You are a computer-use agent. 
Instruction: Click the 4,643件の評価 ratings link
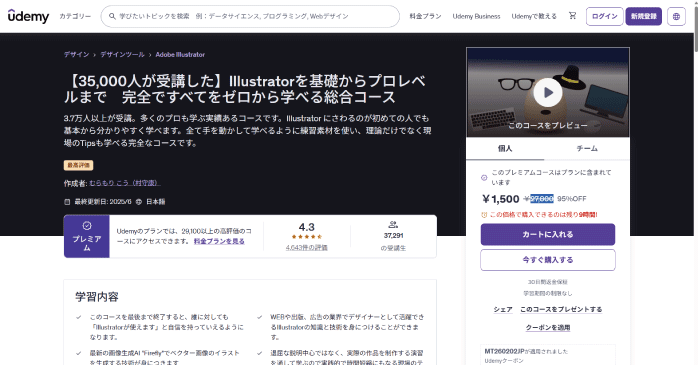(x=307, y=247)
